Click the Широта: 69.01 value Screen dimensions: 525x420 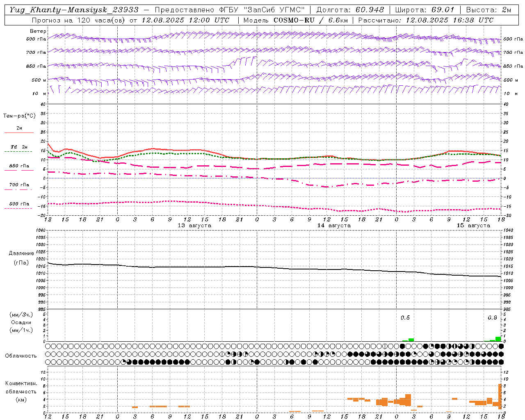pyautogui.click(x=425, y=10)
